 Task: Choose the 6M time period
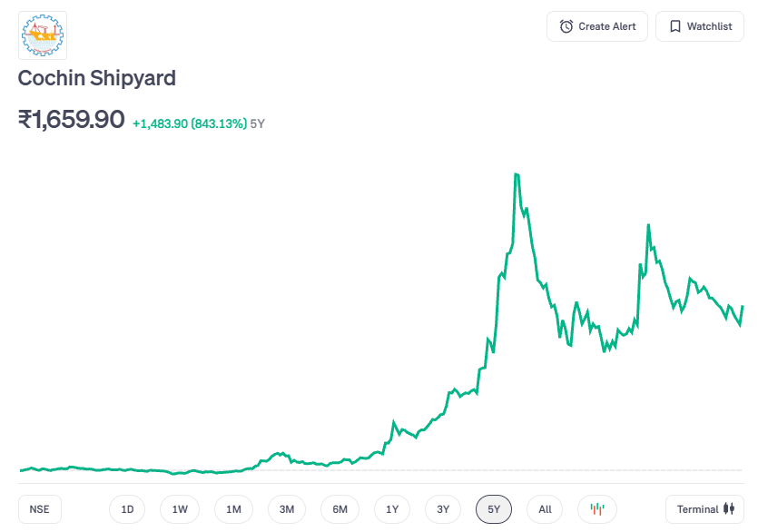point(340,509)
